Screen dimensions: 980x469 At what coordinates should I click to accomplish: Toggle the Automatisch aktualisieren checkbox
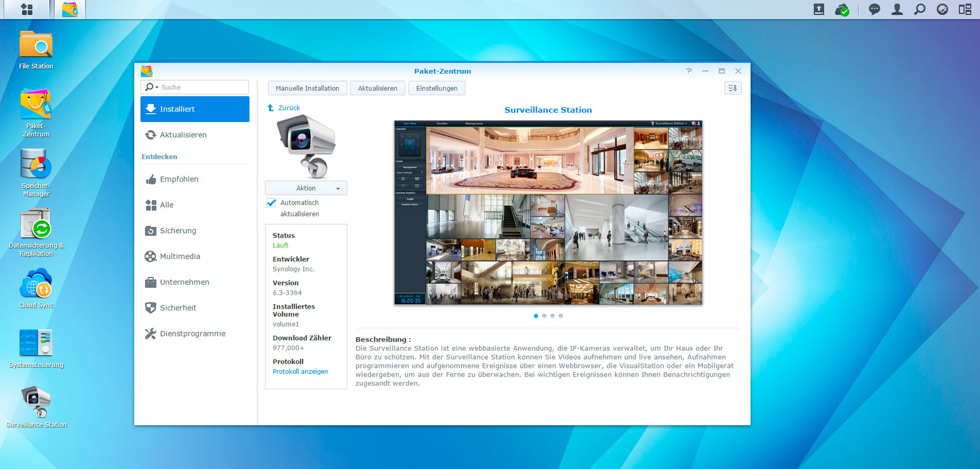(271, 203)
